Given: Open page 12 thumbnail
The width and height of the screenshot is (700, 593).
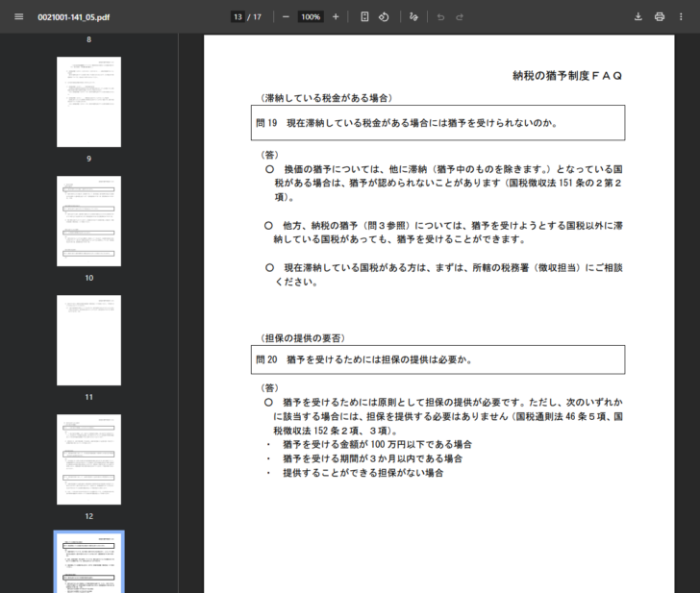Looking at the screenshot, I should click(88, 459).
